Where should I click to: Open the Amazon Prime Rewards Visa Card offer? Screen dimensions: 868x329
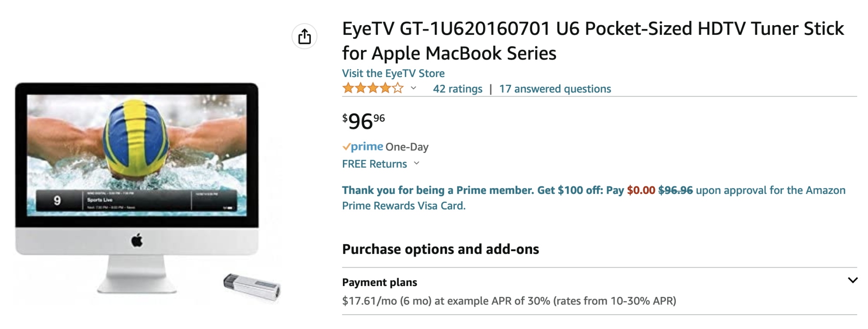(593, 198)
